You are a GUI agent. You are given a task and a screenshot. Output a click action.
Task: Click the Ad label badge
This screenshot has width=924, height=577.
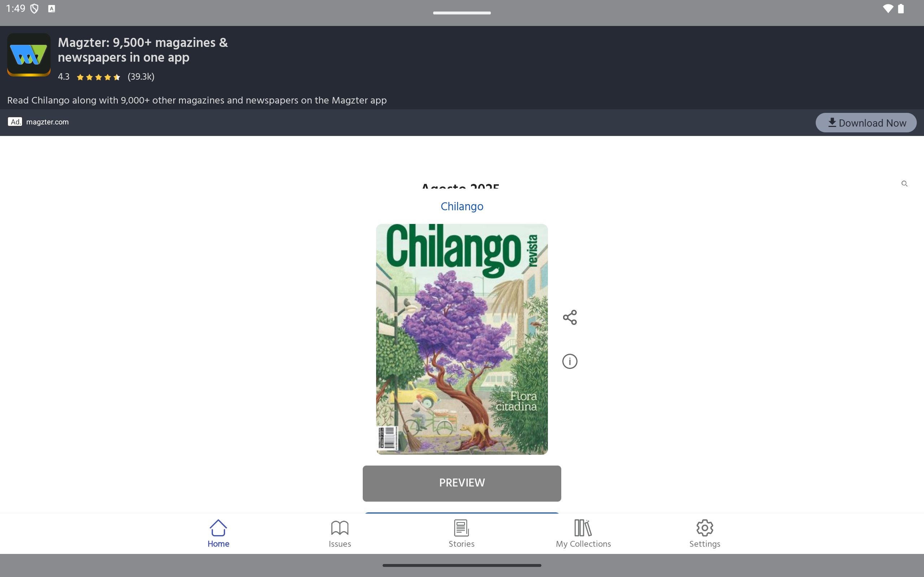15,122
